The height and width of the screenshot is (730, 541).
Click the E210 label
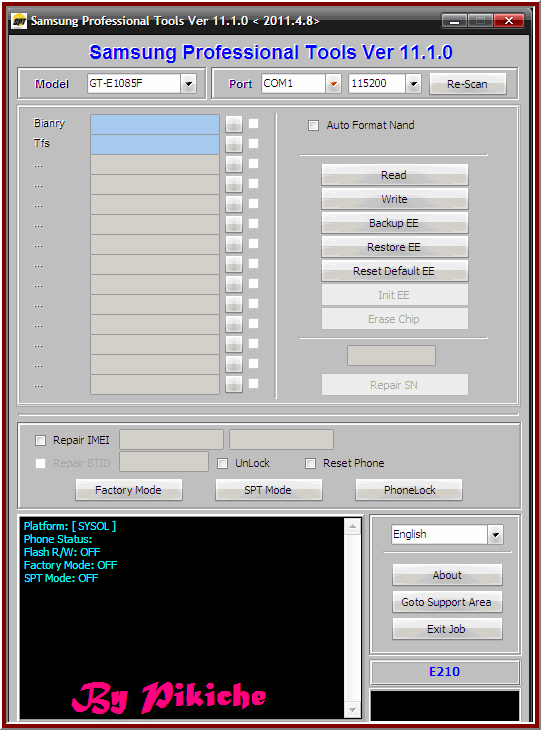coord(445,672)
